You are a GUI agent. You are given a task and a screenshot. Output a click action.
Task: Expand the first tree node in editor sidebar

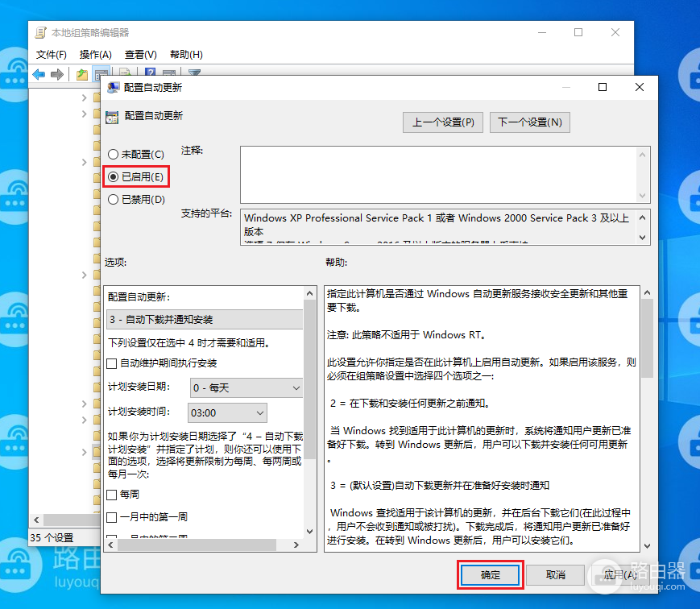tap(84, 97)
